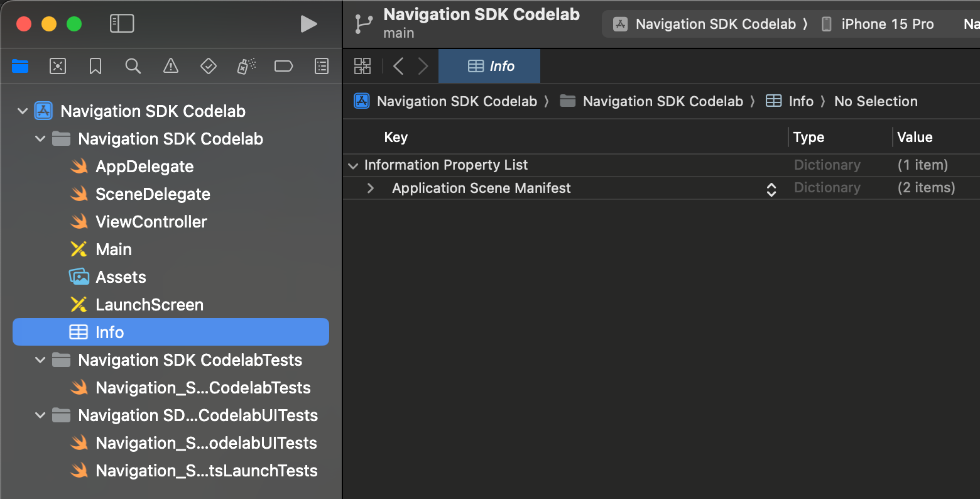Open the related items grid menu

coord(362,66)
